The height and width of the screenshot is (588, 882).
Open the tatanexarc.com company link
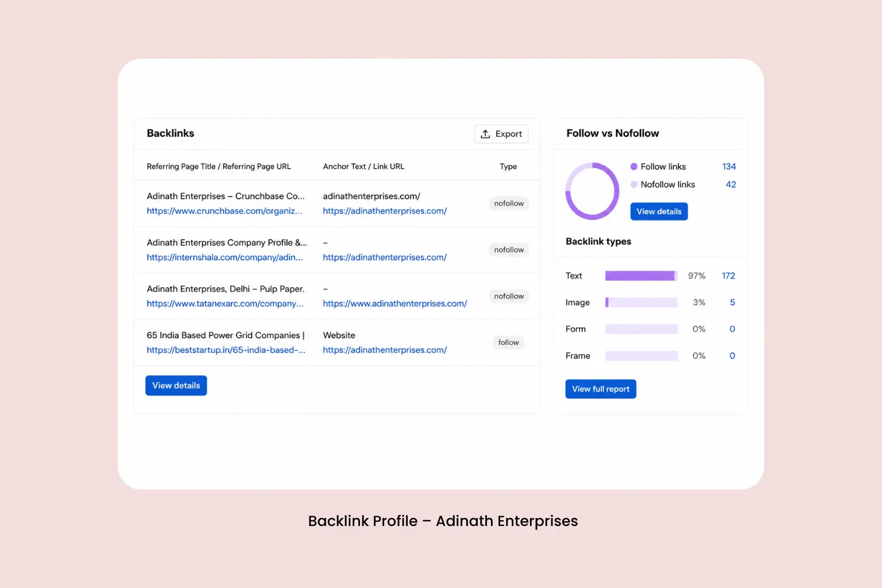(x=225, y=304)
